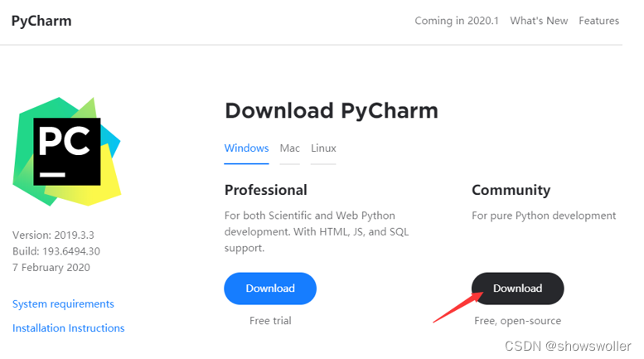Click the Build 193.6494.30 text
The image size is (644, 359).
[56, 251]
